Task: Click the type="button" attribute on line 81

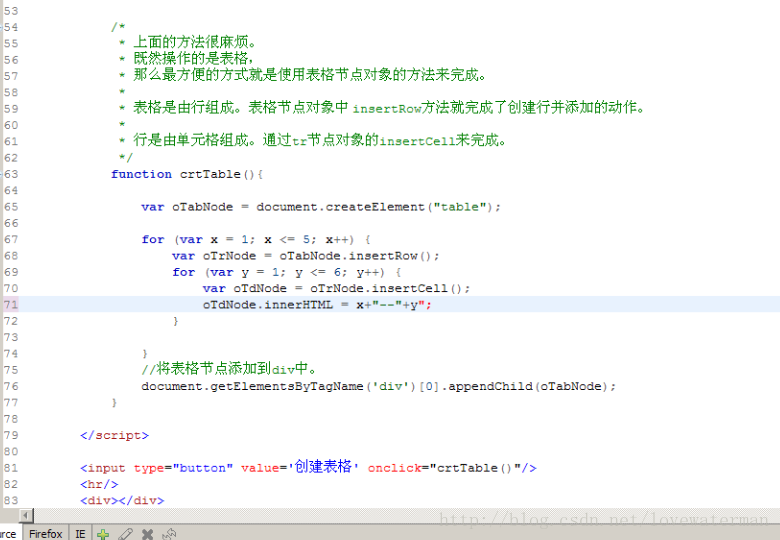Action: (183, 468)
